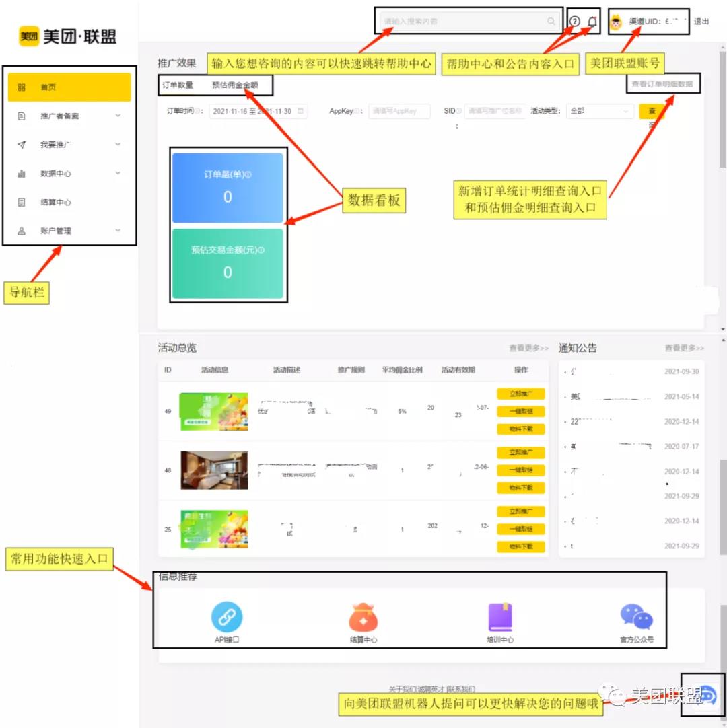Viewport: 727px width, 728px height.
Task: Open the 培训中心 book icon
Action: tap(500, 617)
